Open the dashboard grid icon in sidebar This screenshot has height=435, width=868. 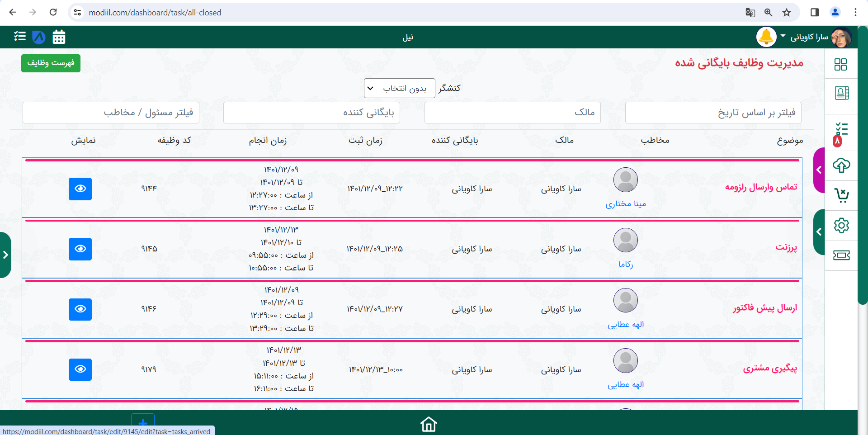(840, 65)
